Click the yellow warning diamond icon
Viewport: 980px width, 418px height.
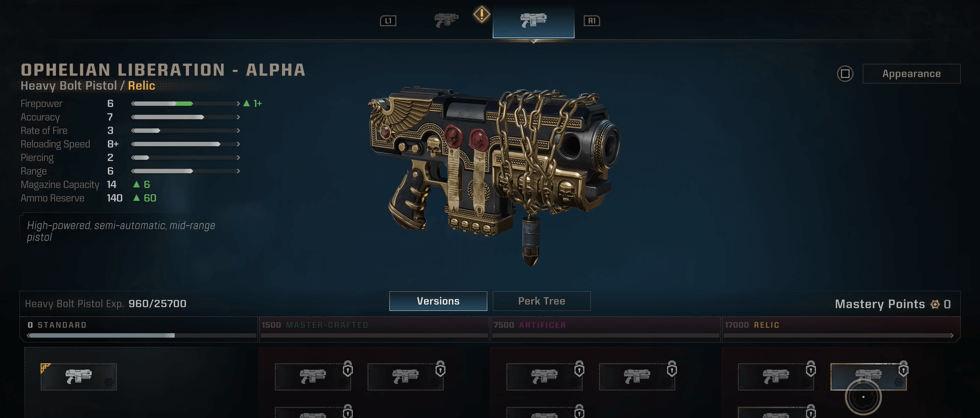tap(481, 14)
